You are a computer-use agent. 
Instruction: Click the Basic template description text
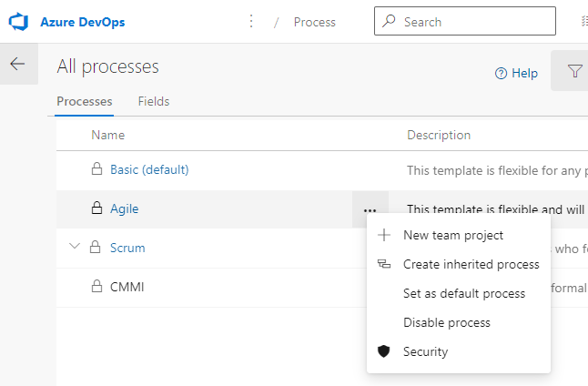497,170
